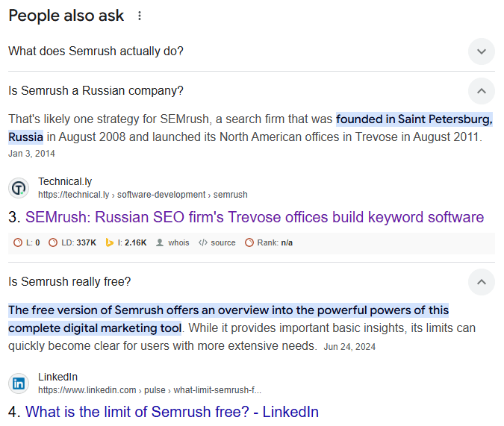The image size is (504, 426).
Task: Collapse 'Is Semrush a Russian company?' answer
Action: [x=481, y=91]
